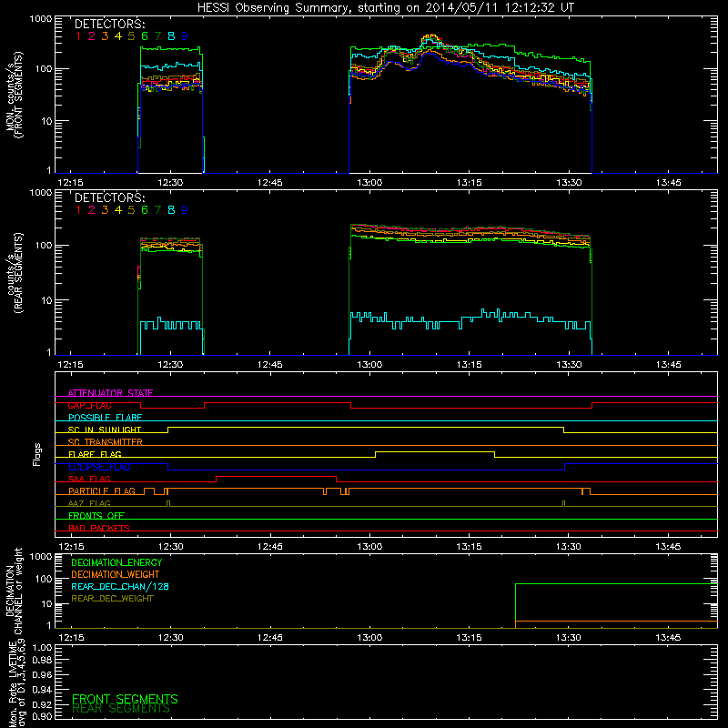Click the 12:15 tick under the flags plot
Image resolution: width=728 pixels, height=728 pixels.
tap(71, 547)
